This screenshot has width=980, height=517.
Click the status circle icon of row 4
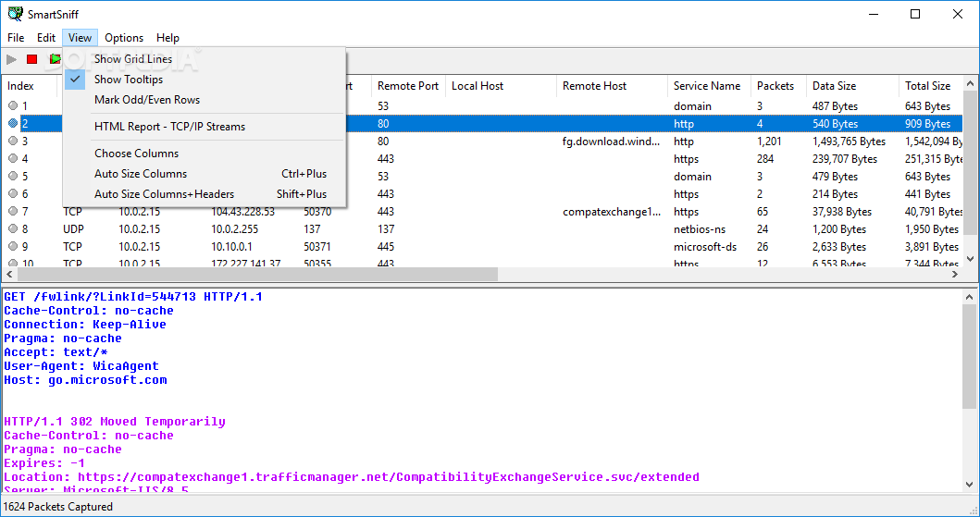click(x=13, y=158)
